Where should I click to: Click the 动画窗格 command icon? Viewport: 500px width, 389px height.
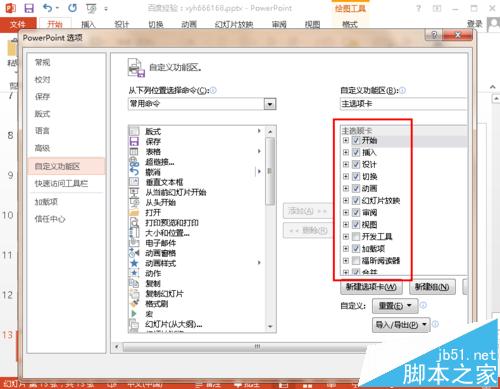tap(134, 253)
